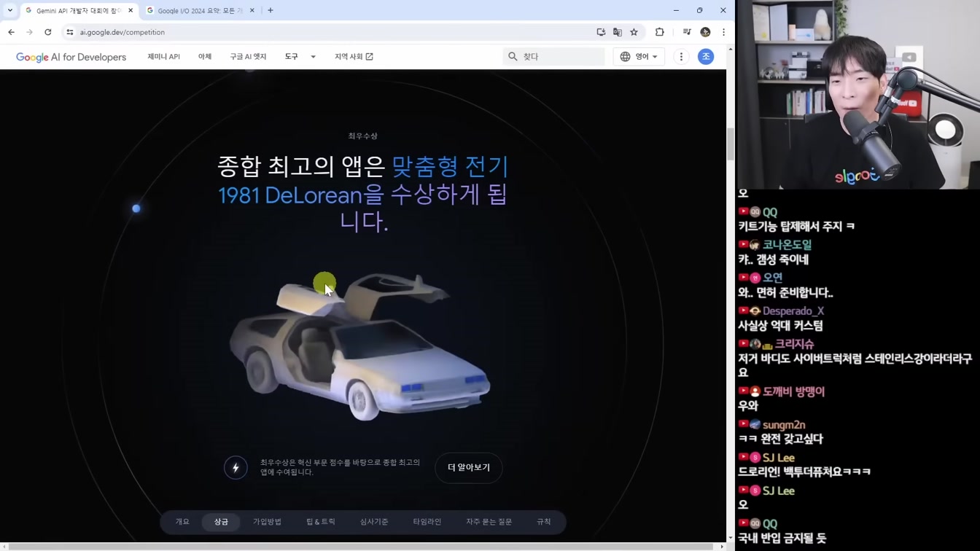980x551 pixels.
Task: Select the 개요 section tab
Action: coord(182,522)
